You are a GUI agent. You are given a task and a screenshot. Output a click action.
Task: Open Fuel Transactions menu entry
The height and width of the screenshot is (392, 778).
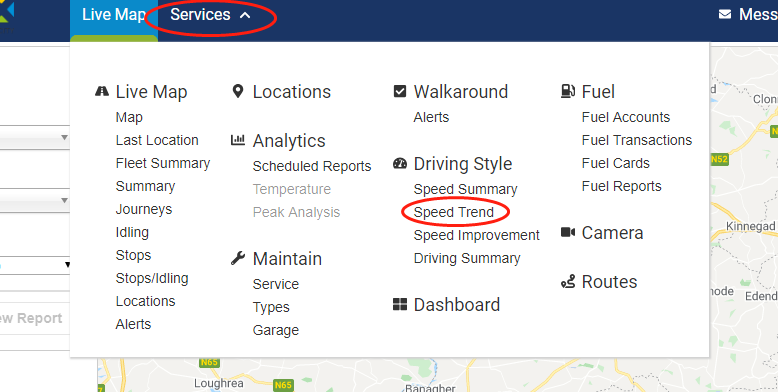[x=637, y=140]
